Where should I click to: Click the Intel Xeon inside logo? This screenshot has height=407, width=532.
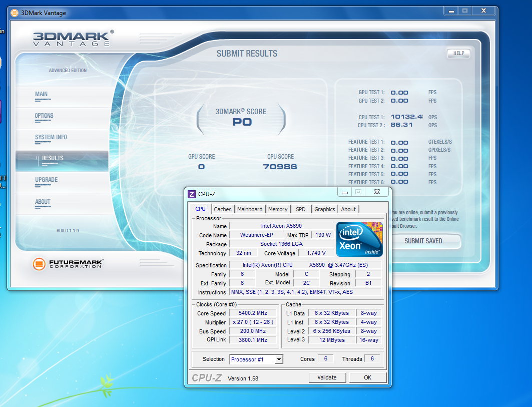(x=359, y=239)
